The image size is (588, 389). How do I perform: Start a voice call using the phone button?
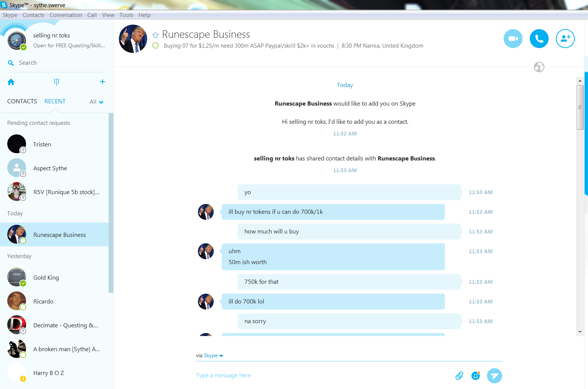coord(539,39)
